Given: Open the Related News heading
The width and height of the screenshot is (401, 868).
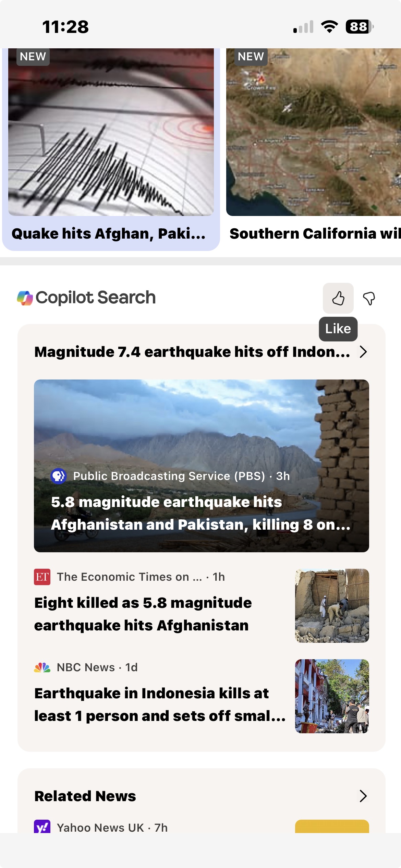Looking at the screenshot, I should (85, 796).
